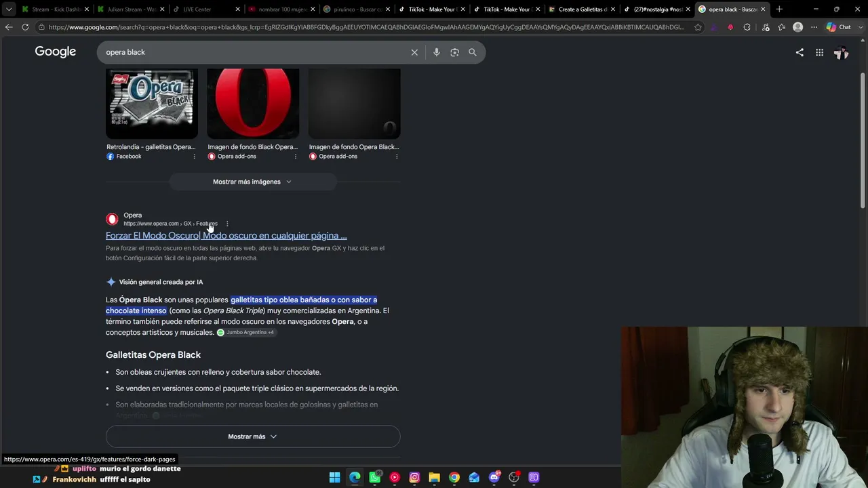
Task: Open YouTube Music from the taskbar
Action: (x=395, y=477)
